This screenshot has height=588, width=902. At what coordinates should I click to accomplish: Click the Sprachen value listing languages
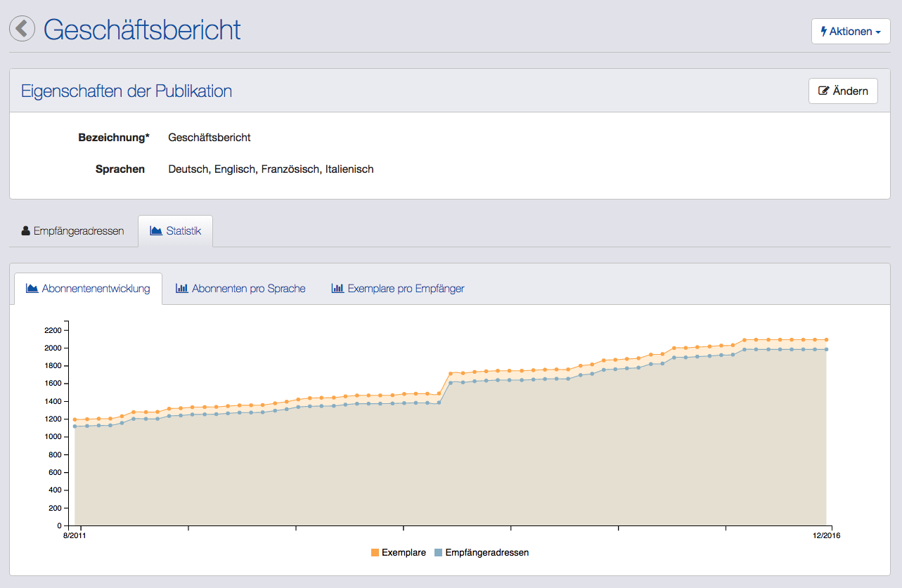pyautogui.click(x=271, y=169)
